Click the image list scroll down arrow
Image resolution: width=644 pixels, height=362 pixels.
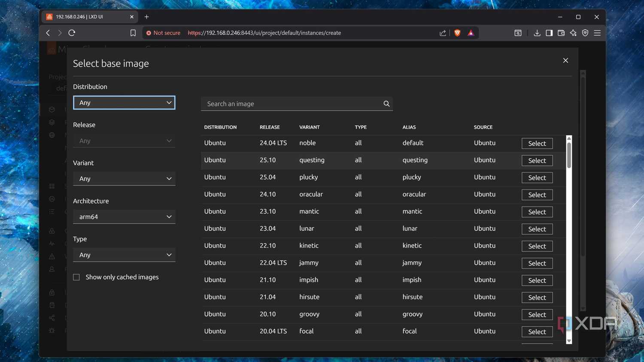click(x=569, y=341)
